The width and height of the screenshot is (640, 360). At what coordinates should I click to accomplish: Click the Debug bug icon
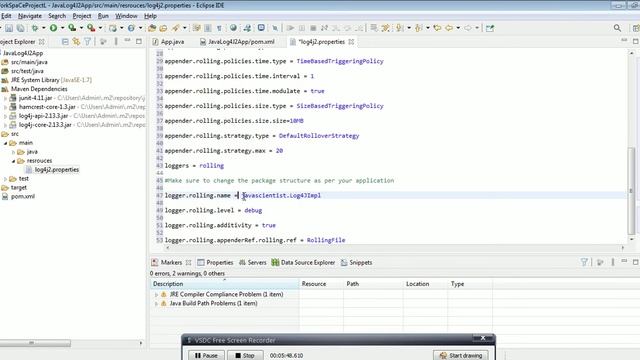point(35,28)
